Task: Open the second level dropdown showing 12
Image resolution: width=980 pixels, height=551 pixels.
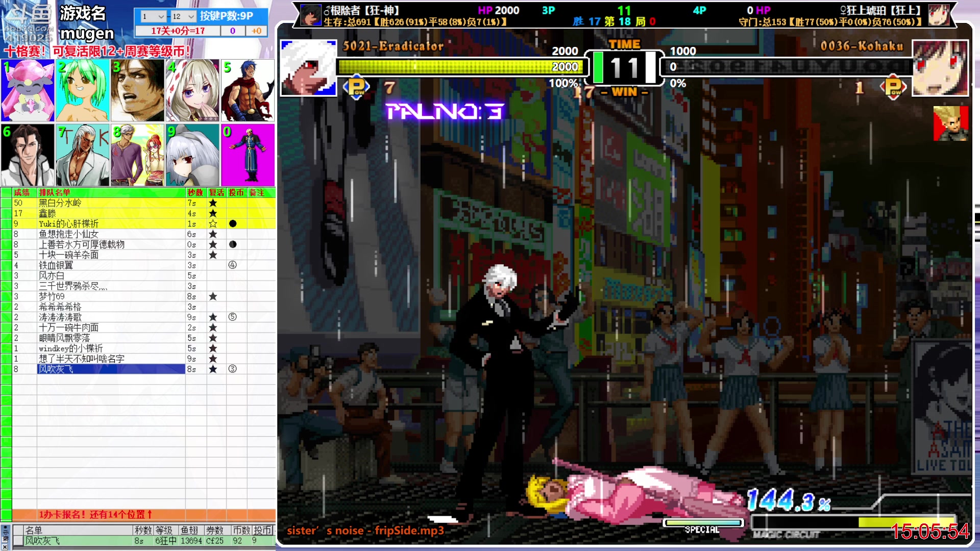Action: coord(183,16)
